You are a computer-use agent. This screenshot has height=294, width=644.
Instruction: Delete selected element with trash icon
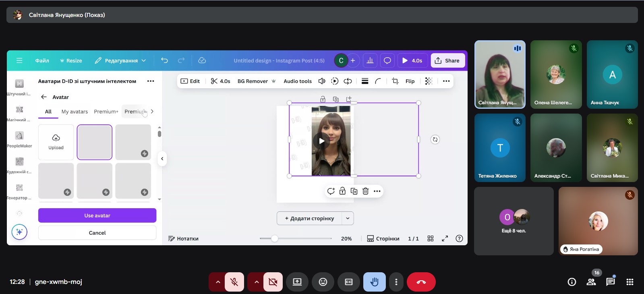click(365, 191)
